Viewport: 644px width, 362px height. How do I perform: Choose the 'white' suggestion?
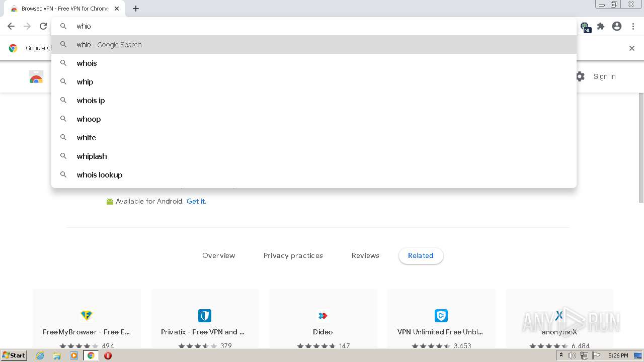pyautogui.click(x=314, y=138)
